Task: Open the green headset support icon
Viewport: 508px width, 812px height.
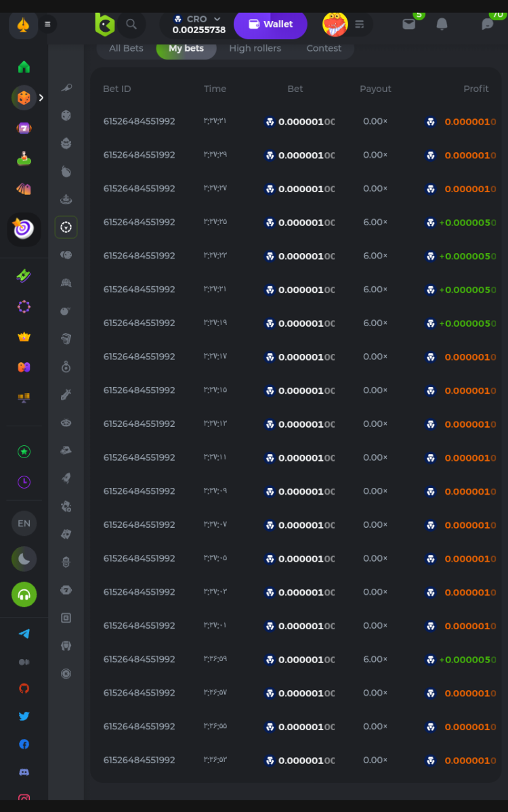Action: pyautogui.click(x=24, y=595)
